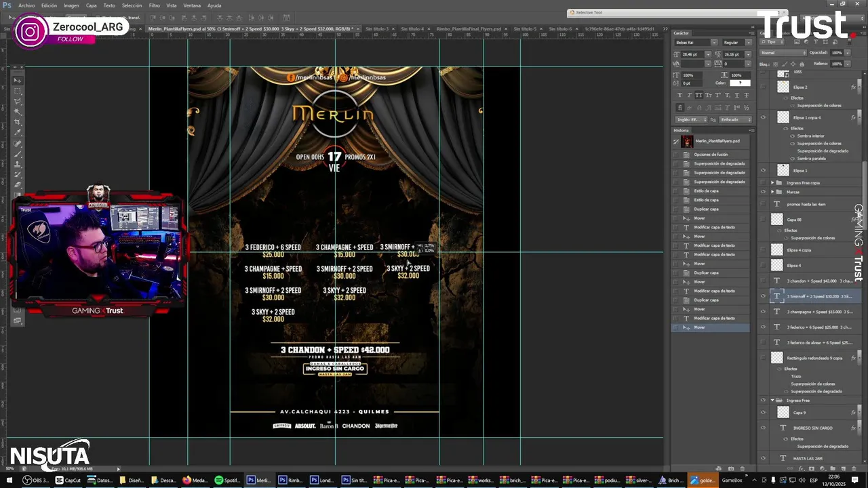Image resolution: width=868 pixels, height=488 pixels.
Task: Select the Eyedropper tool
Action: point(18,132)
